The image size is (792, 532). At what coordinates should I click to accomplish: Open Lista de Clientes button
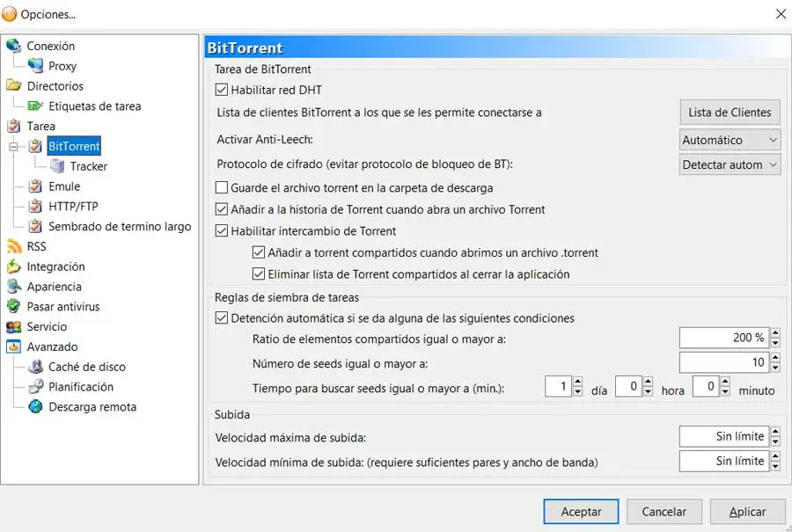point(730,112)
